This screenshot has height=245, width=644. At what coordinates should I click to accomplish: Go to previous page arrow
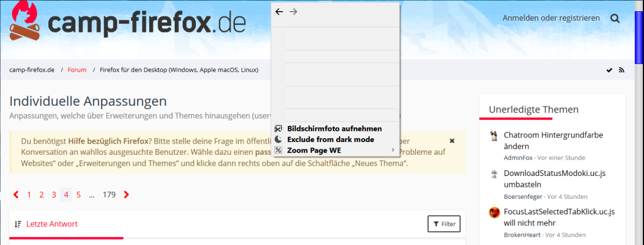pyautogui.click(x=16, y=194)
